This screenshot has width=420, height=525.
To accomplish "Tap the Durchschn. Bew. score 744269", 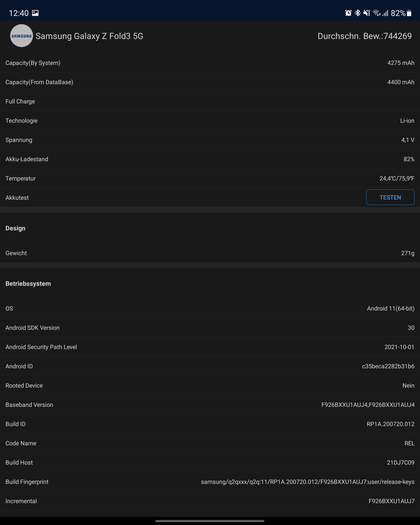I will click(364, 36).
